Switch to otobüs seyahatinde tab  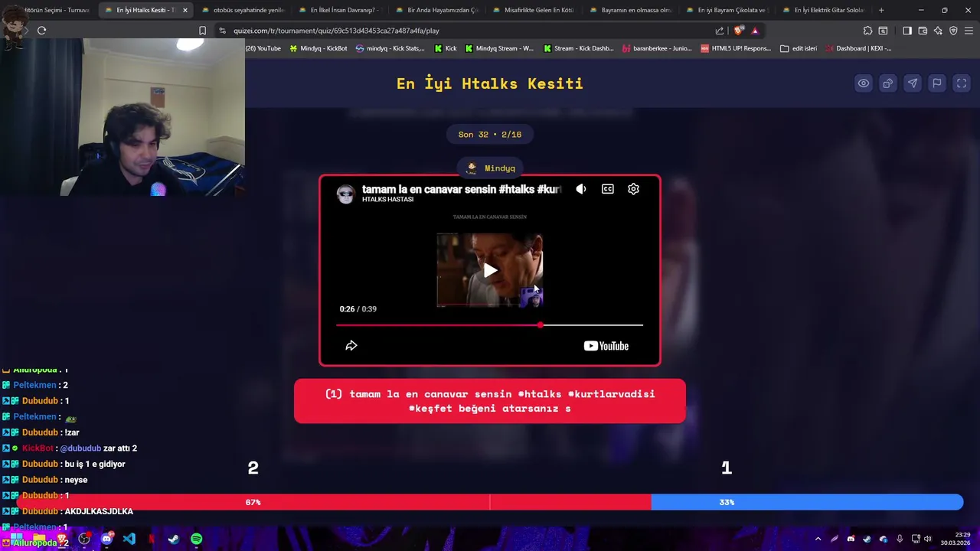click(242, 10)
